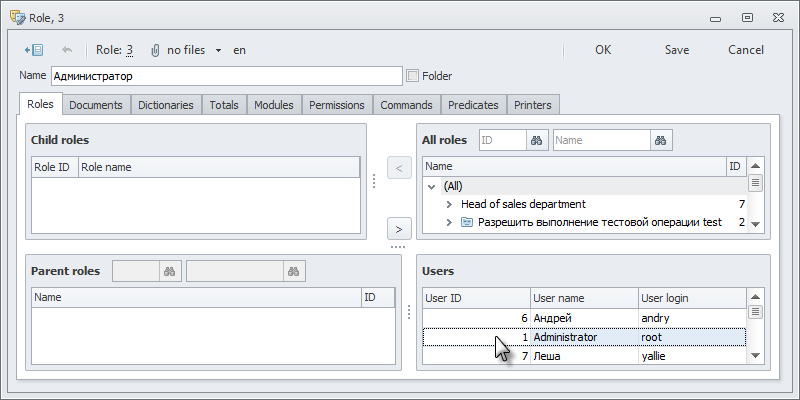The height and width of the screenshot is (400, 800).
Task: Click first binoculars icon in Parent roles
Action: coord(170,271)
